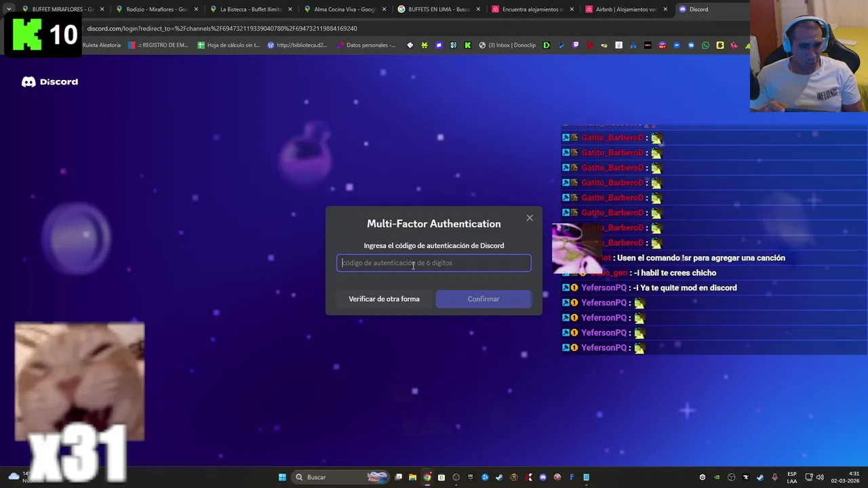Open the biblioteca.d2 bookmark
The image size is (868, 488).
click(297, 45)
